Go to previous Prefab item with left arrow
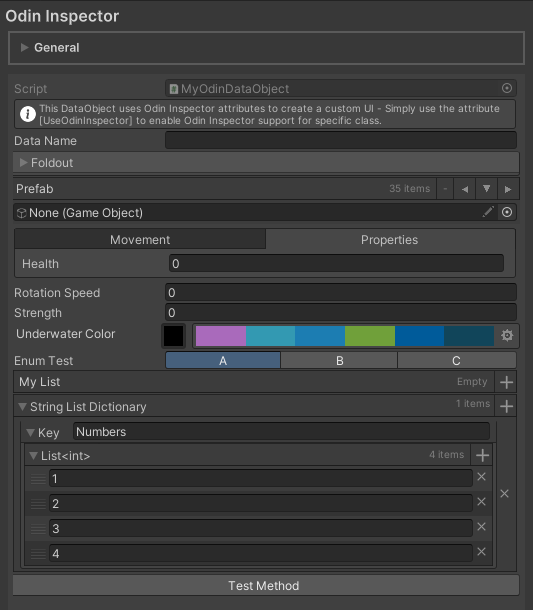The width and height of the screenshot is (533, 610). click(x=465, y=189)
